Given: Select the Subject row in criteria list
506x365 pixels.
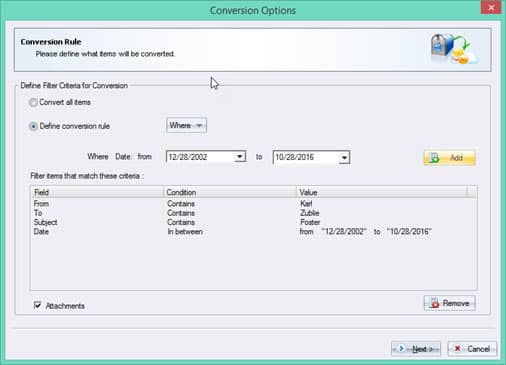Looking at the screenshot, I should point(253,222).
